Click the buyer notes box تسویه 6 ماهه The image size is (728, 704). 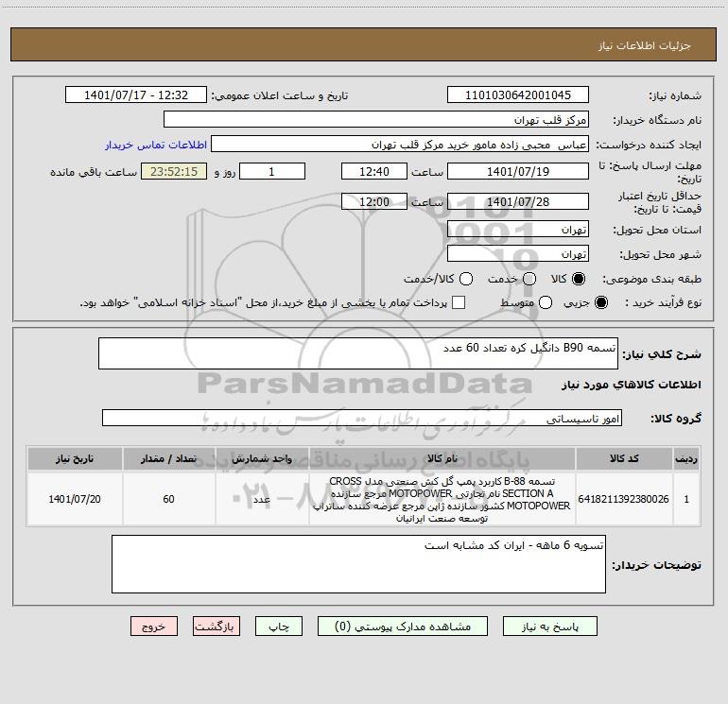[x=358, y=564]
